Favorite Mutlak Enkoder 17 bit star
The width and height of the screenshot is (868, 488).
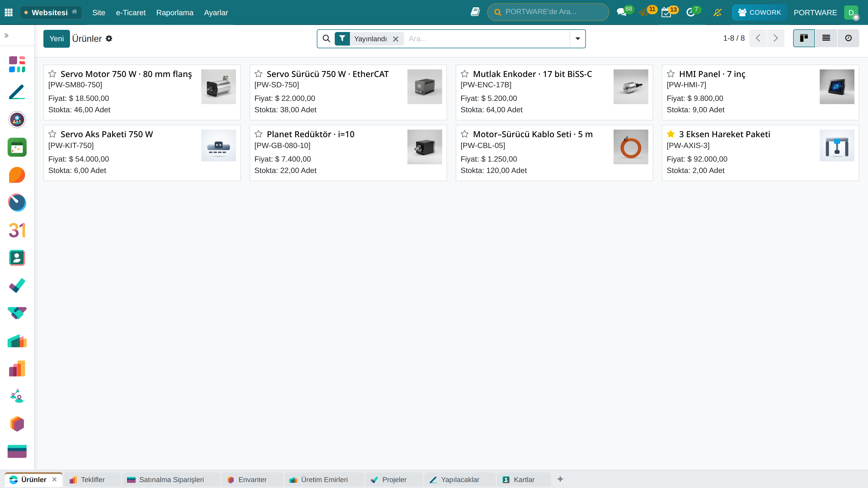coord(465,74)
